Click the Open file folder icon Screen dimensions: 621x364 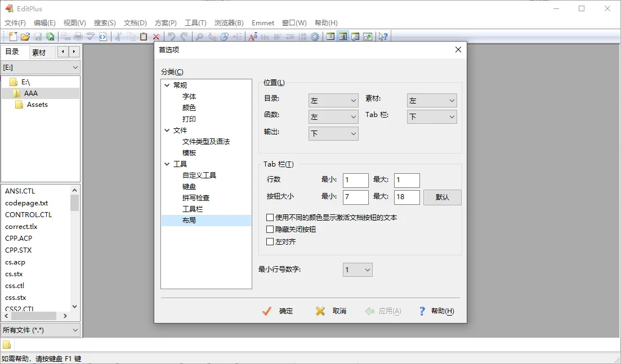tap(25, 37)
